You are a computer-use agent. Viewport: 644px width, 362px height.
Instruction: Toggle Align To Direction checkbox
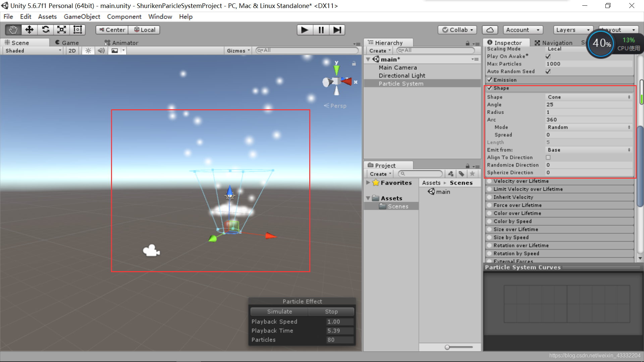[x=548, y=157]
